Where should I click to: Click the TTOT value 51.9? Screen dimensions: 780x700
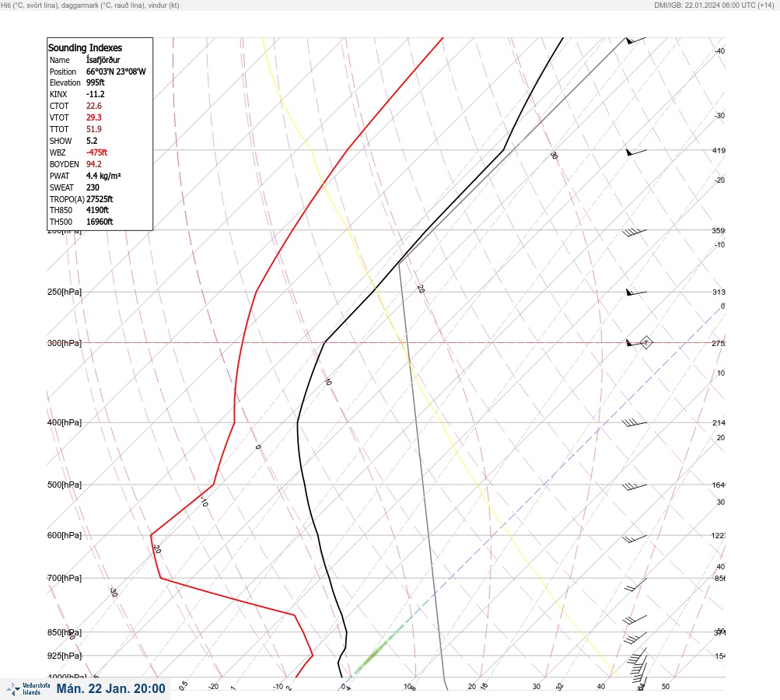94,129
